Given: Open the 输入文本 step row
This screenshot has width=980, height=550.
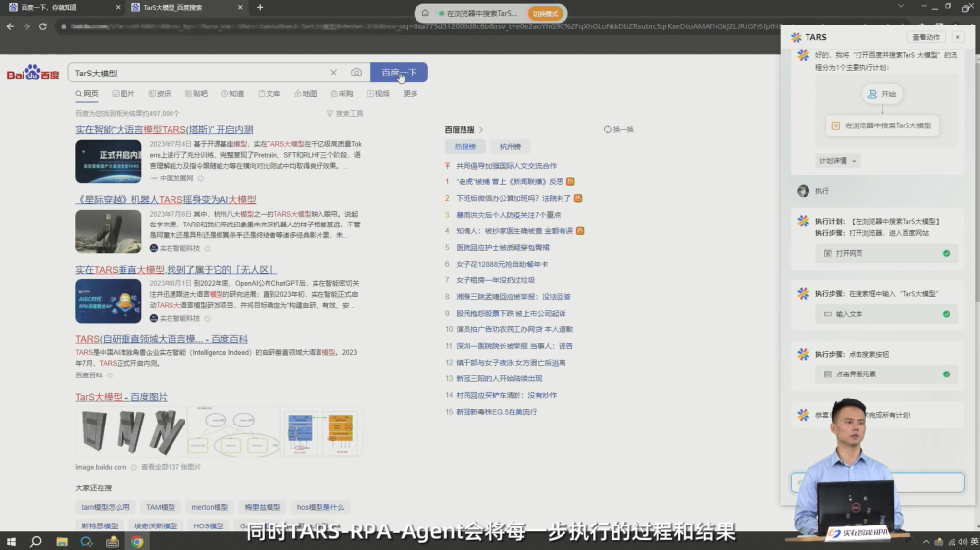Looking at the screenshot, I should click(887, 314).
